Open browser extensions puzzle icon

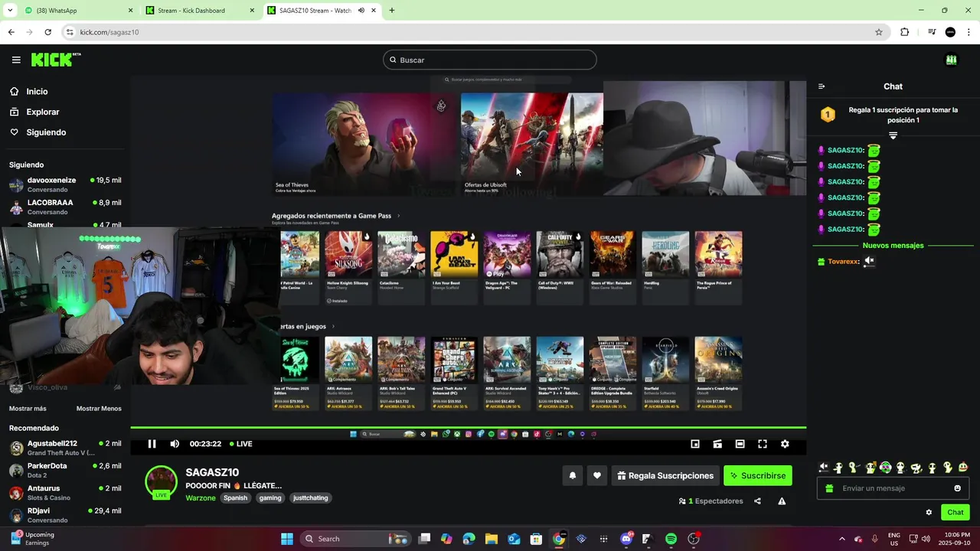point(905,32)
